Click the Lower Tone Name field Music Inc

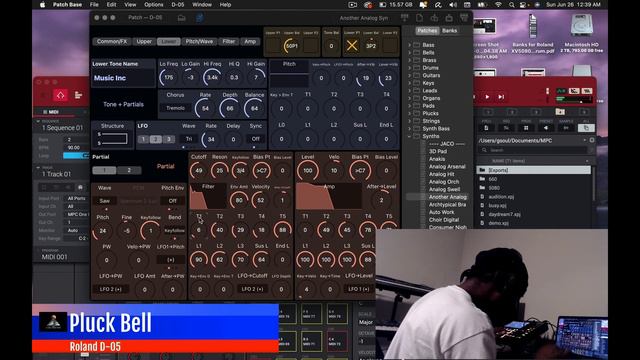123,78
